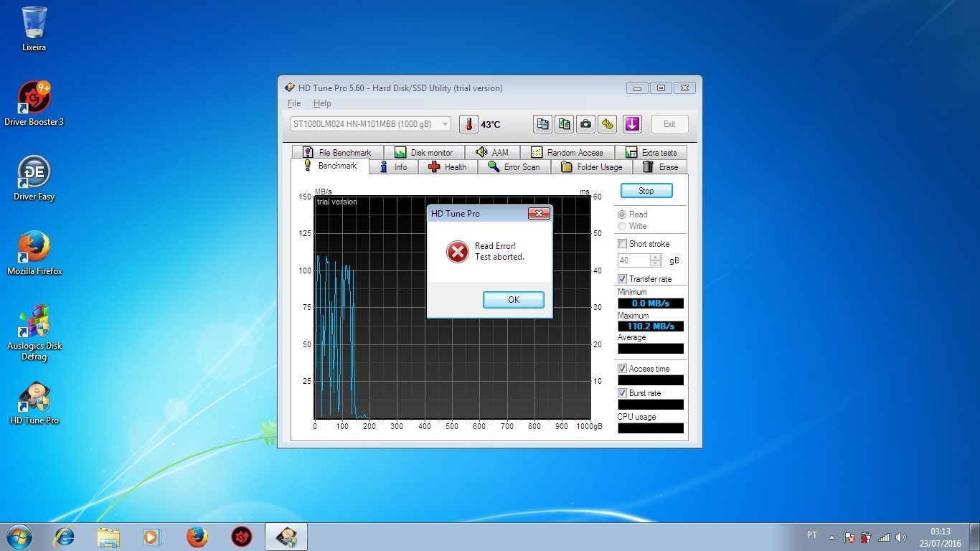This screenshot has width=980, height=551.
Task: Click the Stop benchmark button
Action: 646,191
